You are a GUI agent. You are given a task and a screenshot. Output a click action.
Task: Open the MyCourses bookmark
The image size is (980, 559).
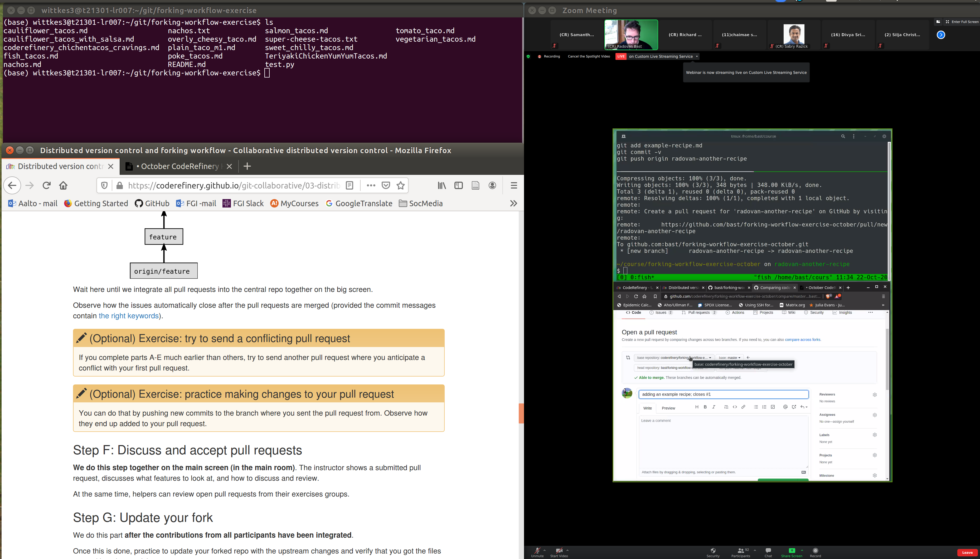294,204
